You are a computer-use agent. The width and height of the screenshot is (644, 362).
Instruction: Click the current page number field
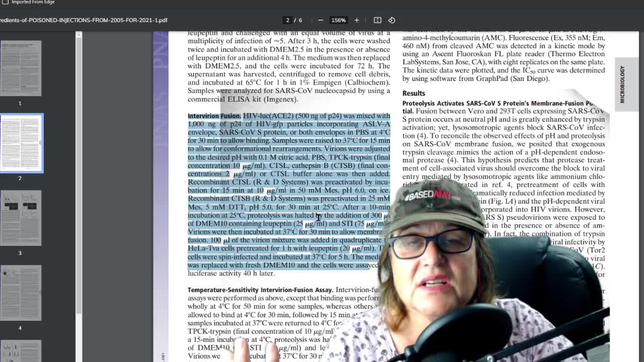tap(288, 20)
